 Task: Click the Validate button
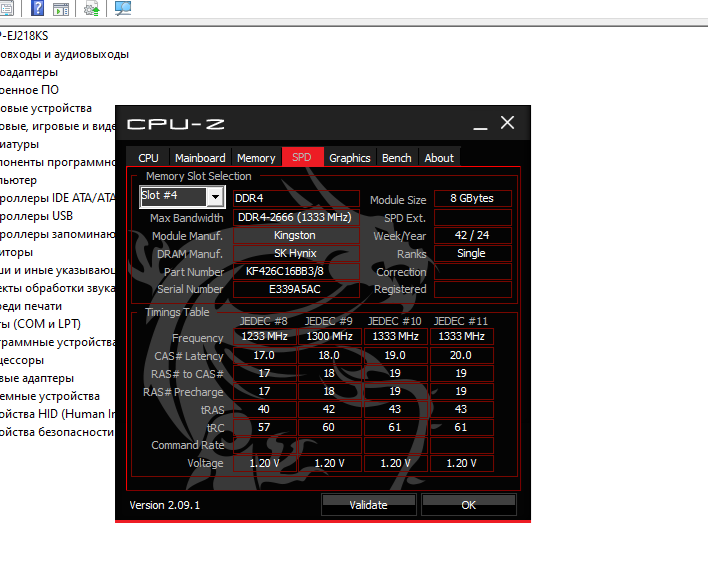pos(368,505)
